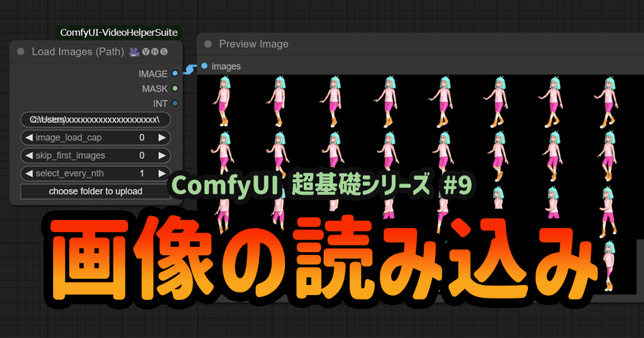The width and height of the screenshot is (644, 338).
Task: Click the C:\Users directory path field
Action: pos(96,119)
